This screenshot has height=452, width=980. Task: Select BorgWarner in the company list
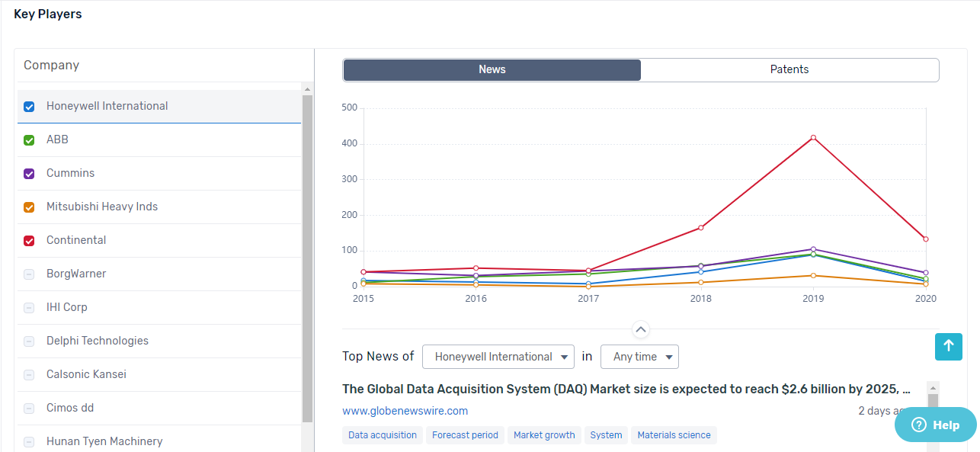pyautogui.click(x=76, y=274)
